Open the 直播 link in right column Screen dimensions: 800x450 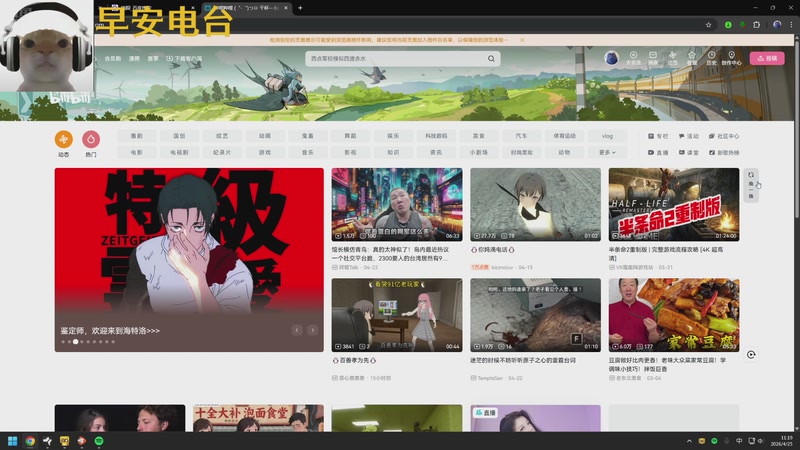[658, 153]
